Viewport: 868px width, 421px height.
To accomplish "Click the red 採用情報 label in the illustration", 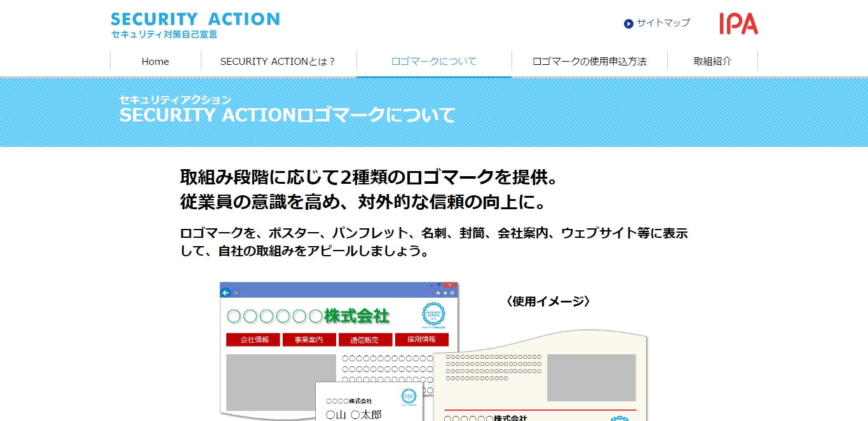I will pos(422,340).
